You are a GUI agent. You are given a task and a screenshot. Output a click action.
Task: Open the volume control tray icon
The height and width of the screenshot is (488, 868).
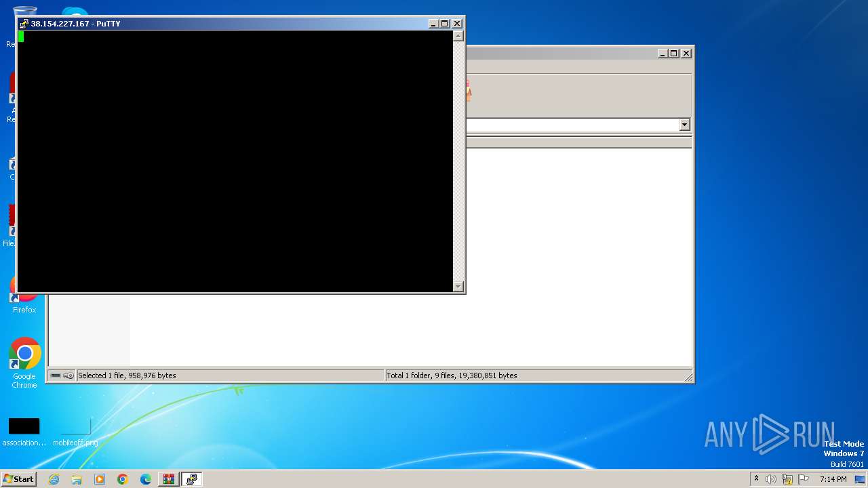click(771, 479)
